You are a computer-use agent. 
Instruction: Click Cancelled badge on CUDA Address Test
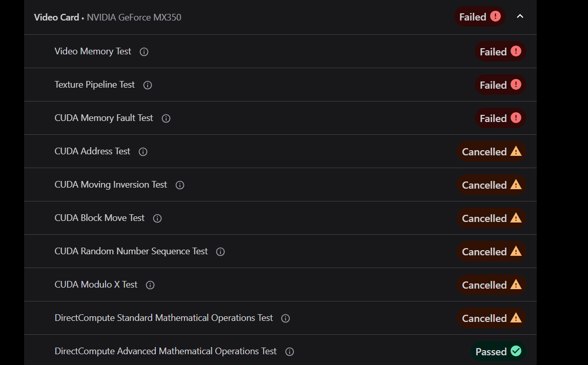coord(492,152)
